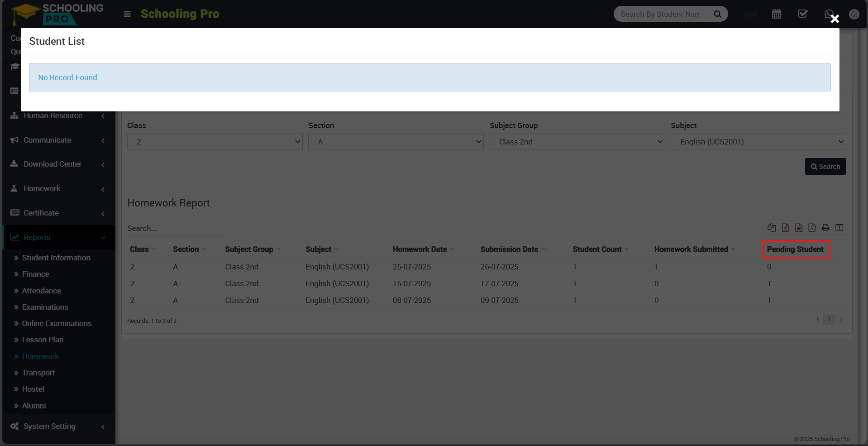Image resolution: width=868 pixels, height=446 pixels.
Task: Copy the homework report table
Action: tap(772, 228)
